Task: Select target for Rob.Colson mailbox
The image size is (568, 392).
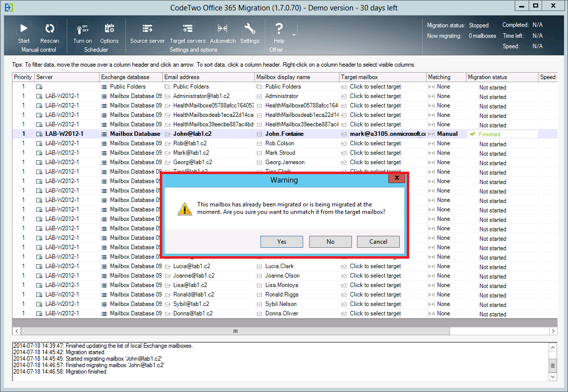Action: pos(375,143)
